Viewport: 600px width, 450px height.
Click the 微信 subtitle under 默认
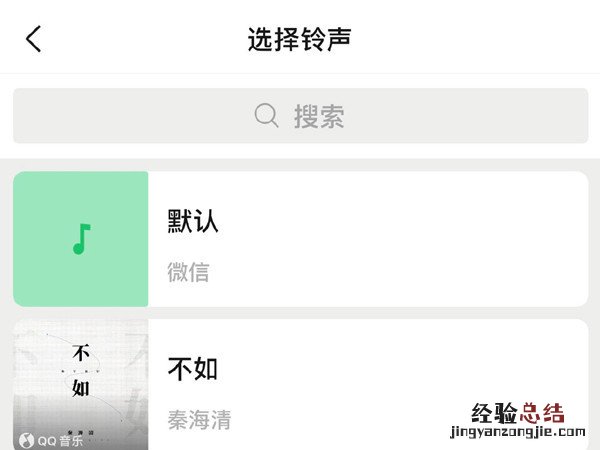tap(188, 272)
